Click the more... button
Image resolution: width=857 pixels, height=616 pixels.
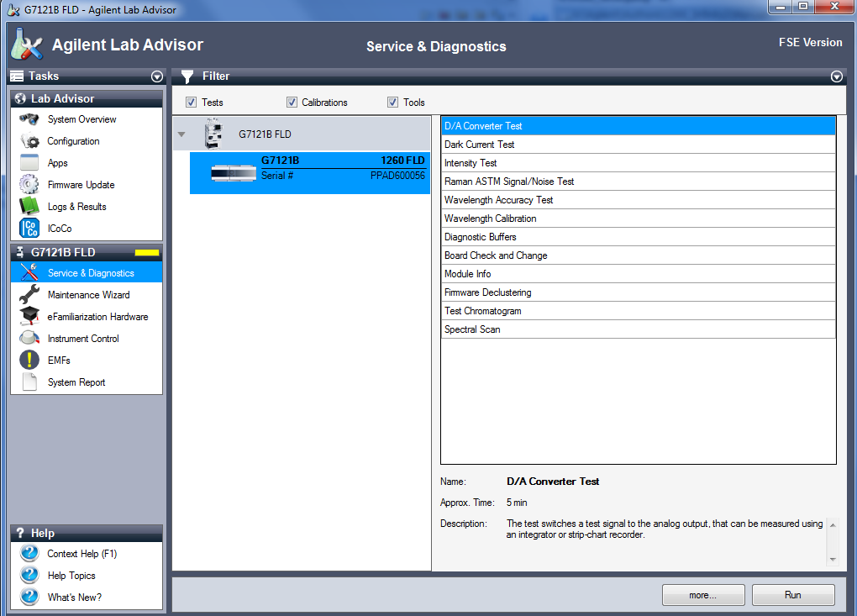(x=702, y=594)
